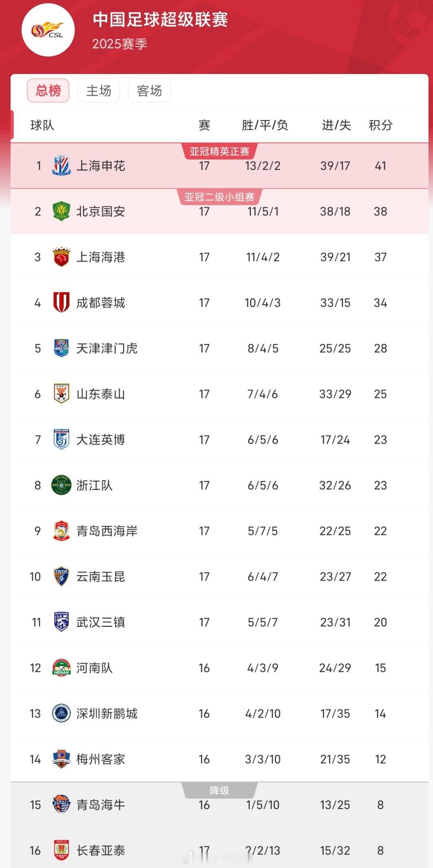Tap the Beijing Guoan green crest
This screenshot has height=868, width=433.
tap(61, 211)
